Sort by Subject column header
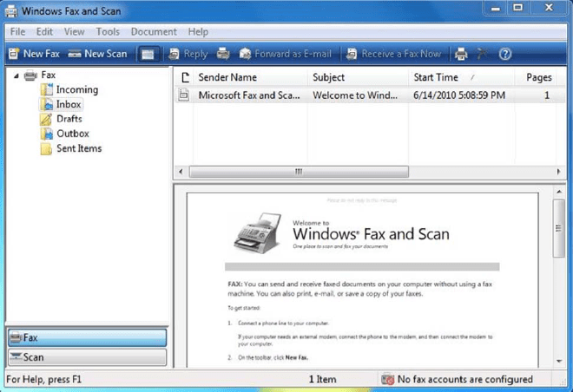 point(358,77)
